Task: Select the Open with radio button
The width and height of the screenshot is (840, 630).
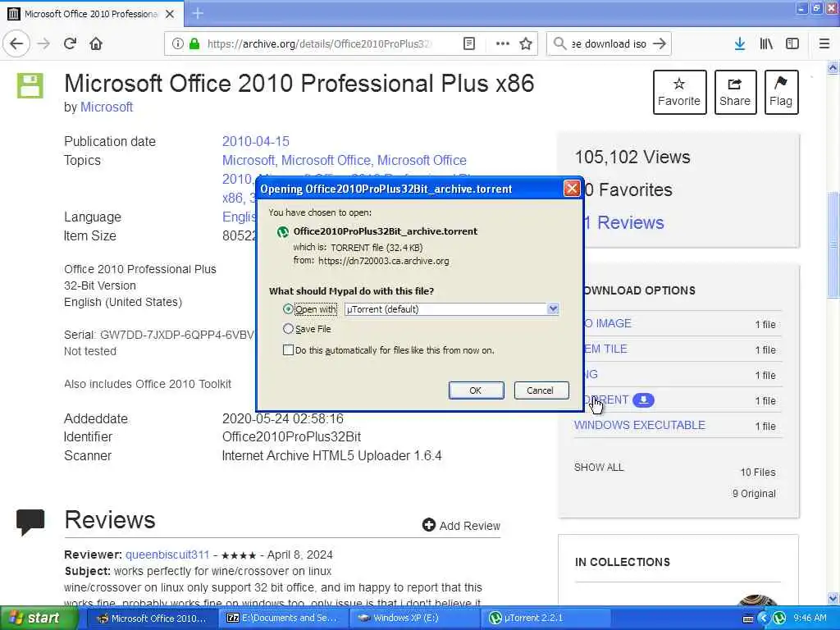Action: (x=288, y=309)
